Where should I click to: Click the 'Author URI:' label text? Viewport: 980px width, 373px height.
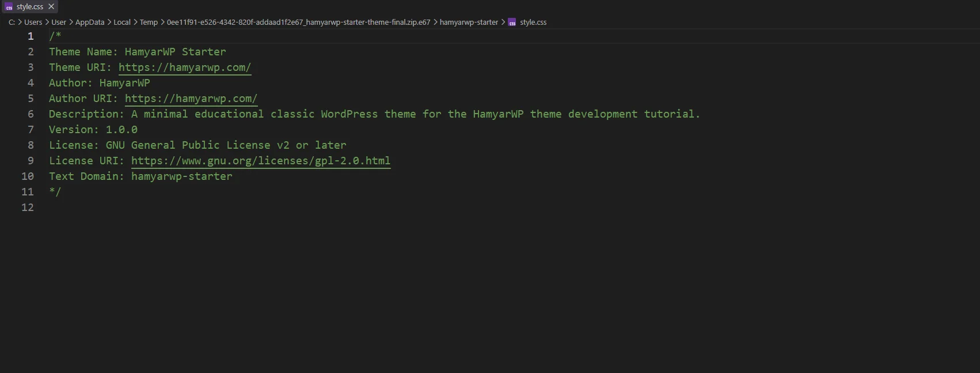[83, 99]
